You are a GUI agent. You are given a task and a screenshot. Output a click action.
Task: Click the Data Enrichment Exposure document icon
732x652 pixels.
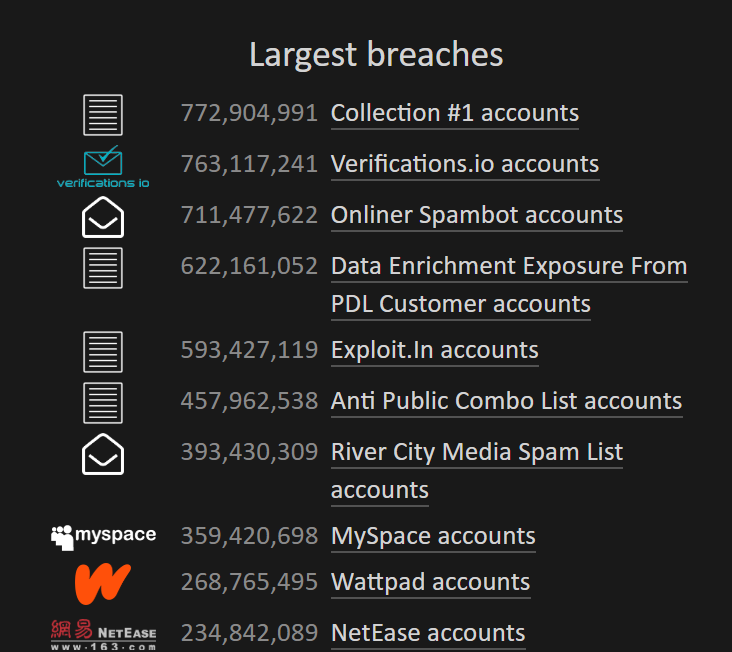pyautogui.click(x=103, y=268)
